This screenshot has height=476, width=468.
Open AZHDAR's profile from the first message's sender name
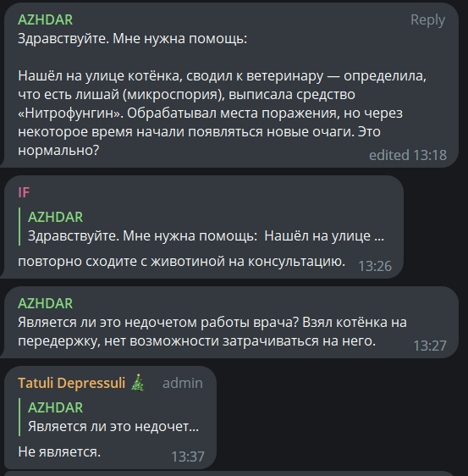point(45,20)
